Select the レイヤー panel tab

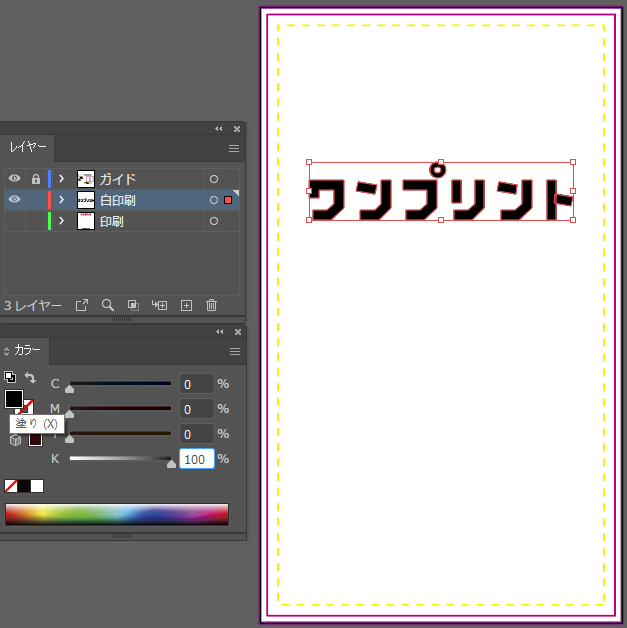click(x=28, y=147)
